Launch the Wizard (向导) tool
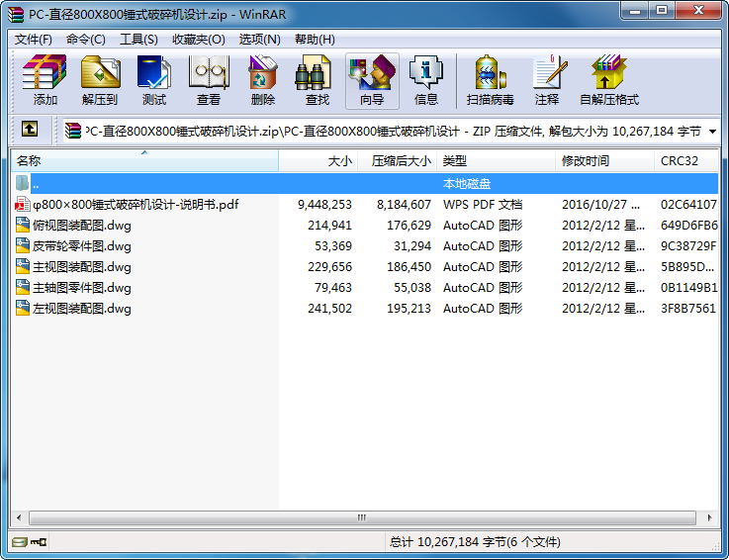This screenshot has height=560, width=729. [x=372, y=81]
